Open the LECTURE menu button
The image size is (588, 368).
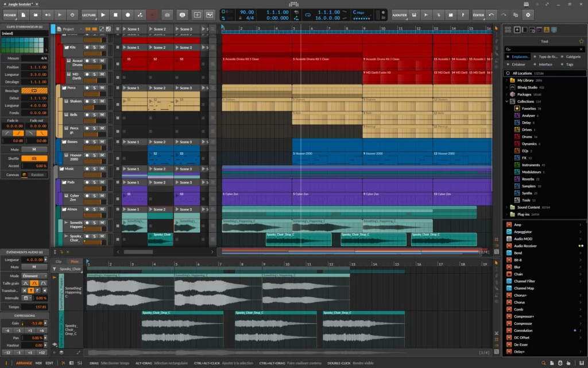[x=89, y=15]
